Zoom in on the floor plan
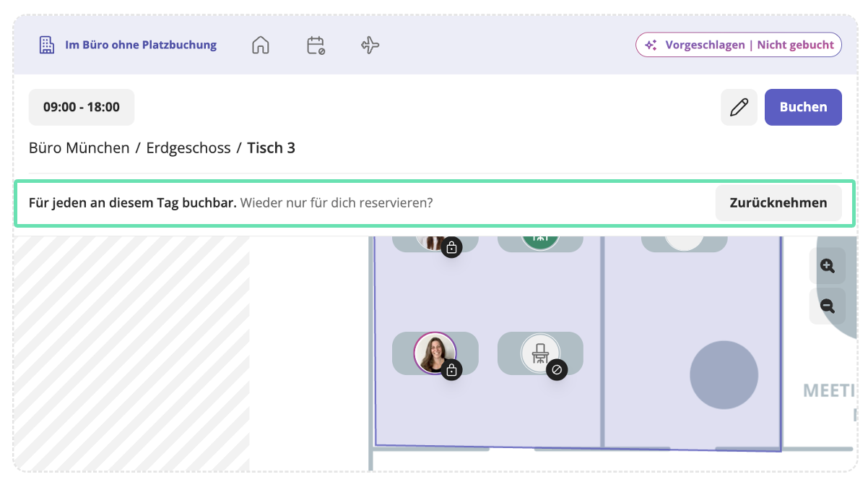The width and height of the screenshot is (868, 477). point(828,266)
